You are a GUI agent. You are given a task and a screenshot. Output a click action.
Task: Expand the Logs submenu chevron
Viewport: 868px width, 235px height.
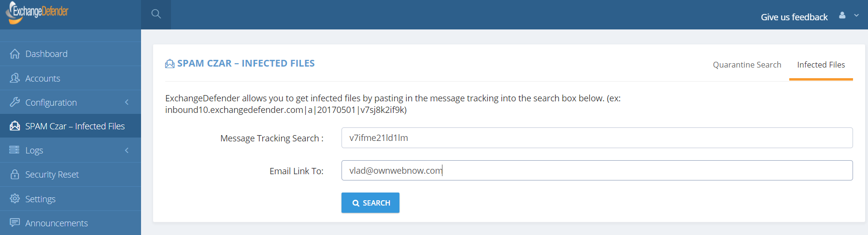(127, 150)
